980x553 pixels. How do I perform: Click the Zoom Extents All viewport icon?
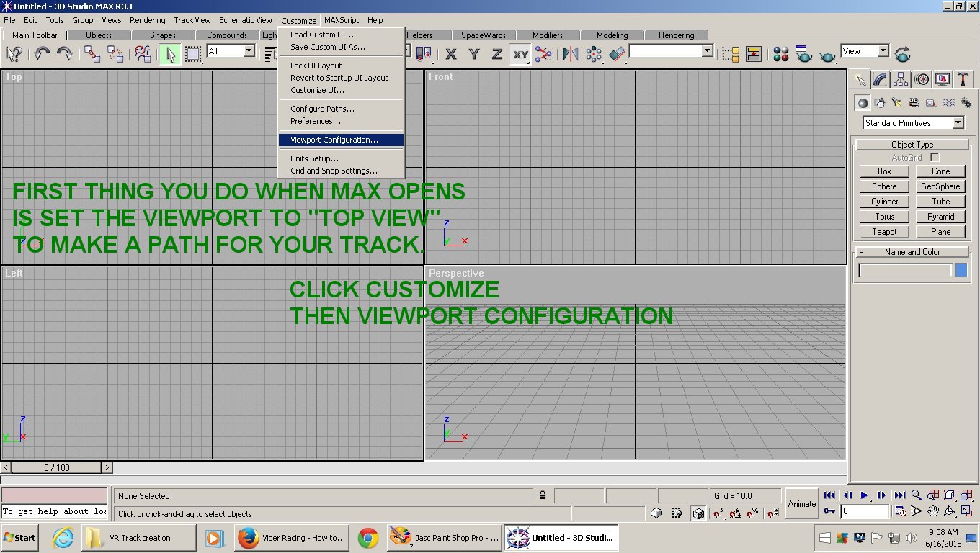967,495
